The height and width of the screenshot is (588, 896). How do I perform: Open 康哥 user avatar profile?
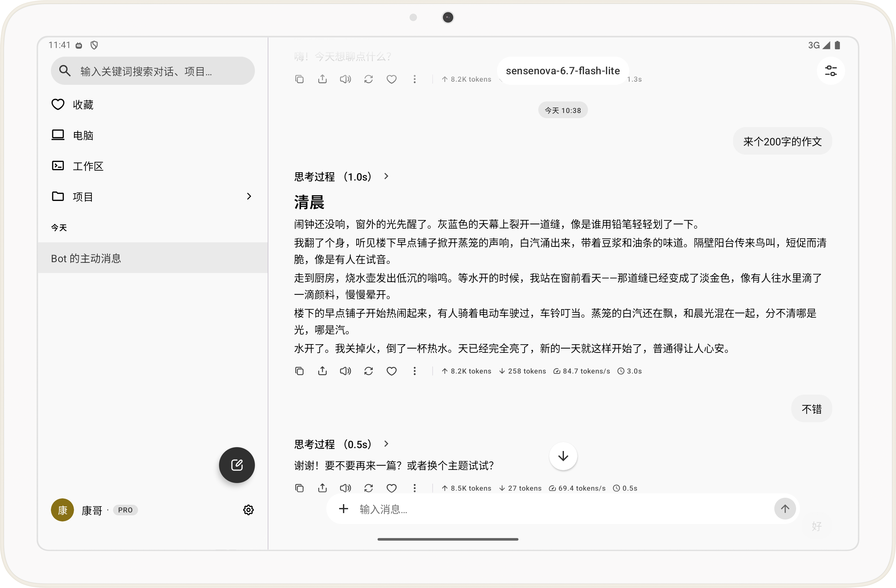(x=62, y=510)
